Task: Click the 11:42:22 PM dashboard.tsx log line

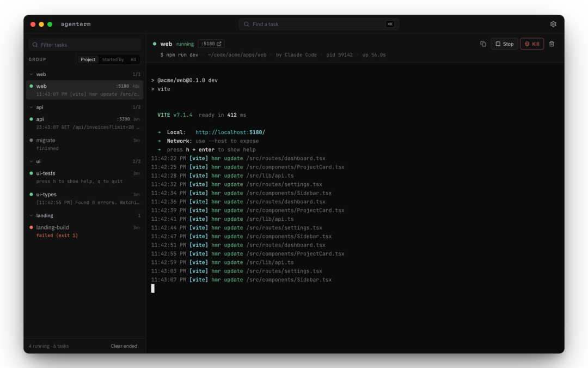Action: pos(238,158)
